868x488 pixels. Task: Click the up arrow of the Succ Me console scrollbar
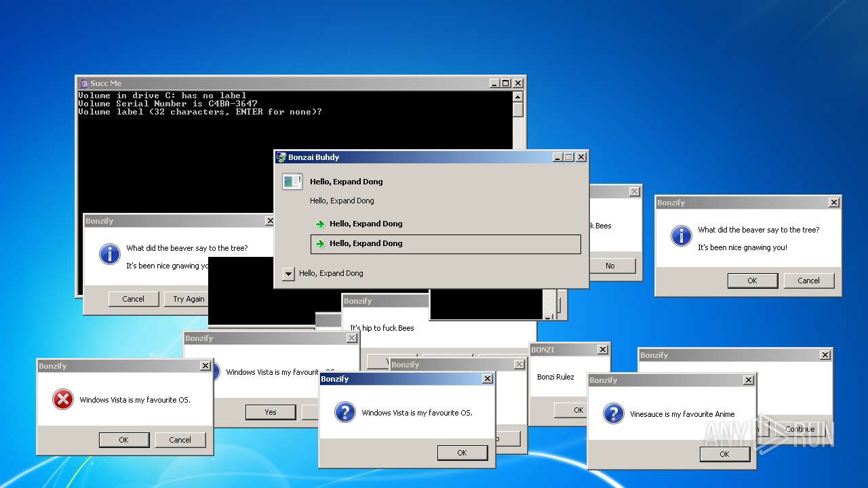pyautogui.click(x=518, y=96)
